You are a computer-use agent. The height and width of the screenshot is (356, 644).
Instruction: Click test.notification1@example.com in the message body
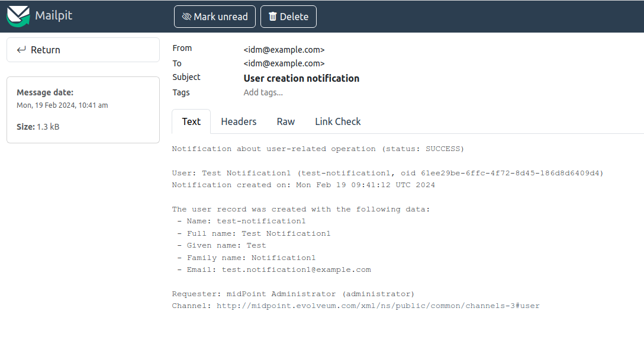296,270
